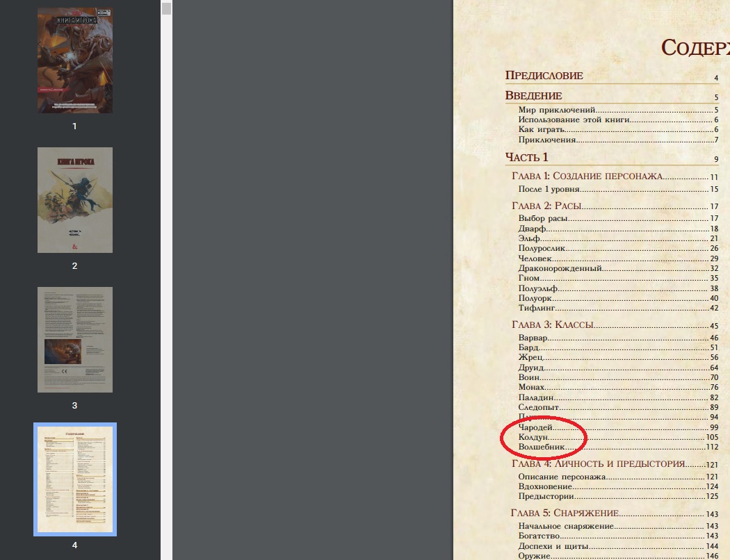Click the 'Волшебник' class entry
Image resolution: width=730 pixels, height=560 pixels.
click(x=542, y=447)
